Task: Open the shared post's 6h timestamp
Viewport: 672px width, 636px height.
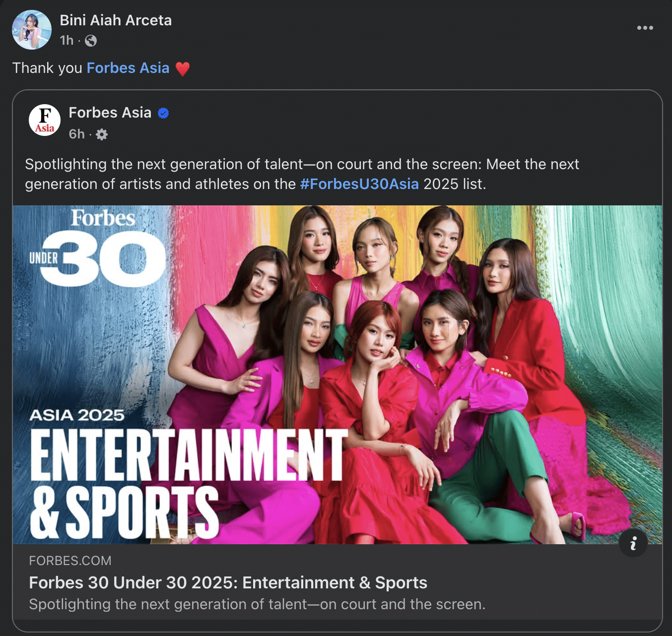Action: coord(76,134)
